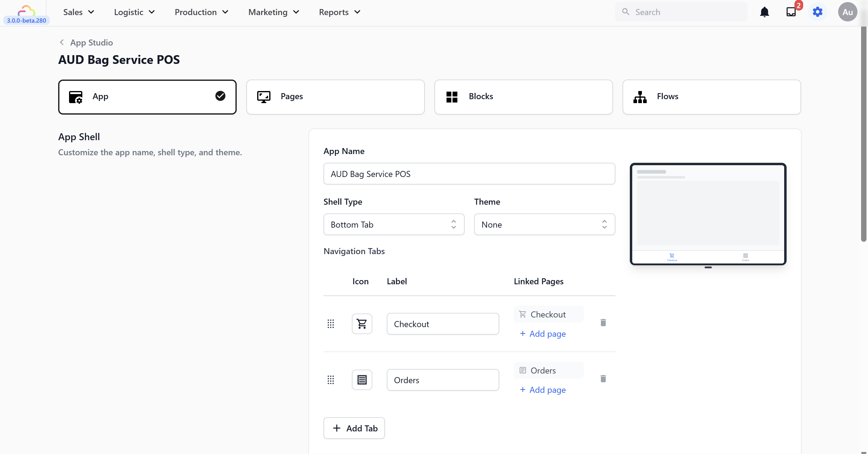Grab the drag handle for Checkout row
Screen dimensions: 868x454
pos(330,324)
